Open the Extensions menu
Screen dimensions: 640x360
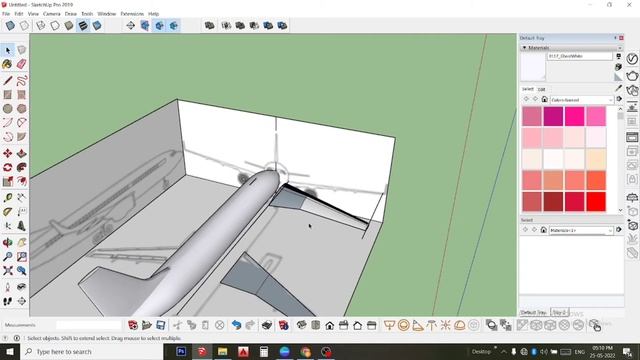132,14
